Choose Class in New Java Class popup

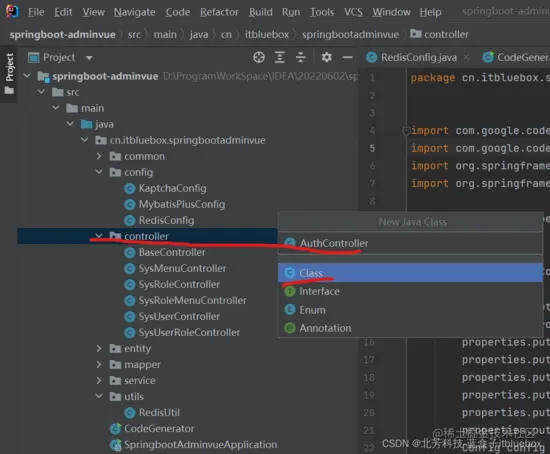[x=410, y=273]
